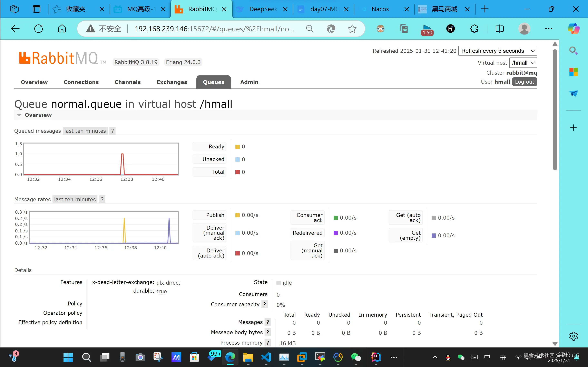Image resolution: width=588 pixels, height=367 pixels.
Task: Click the red Total color swatch
Action: pyautogui.click(x=237, y=172)
